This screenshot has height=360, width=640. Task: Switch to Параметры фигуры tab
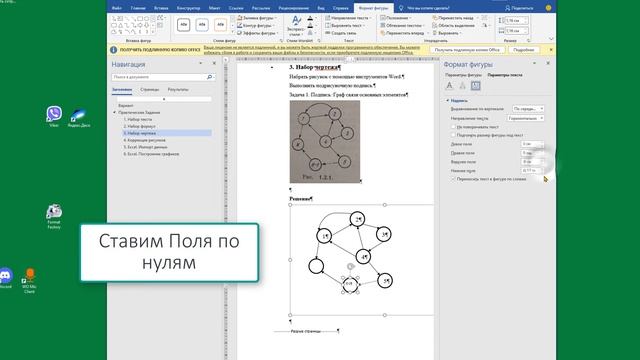click(463, 75)
